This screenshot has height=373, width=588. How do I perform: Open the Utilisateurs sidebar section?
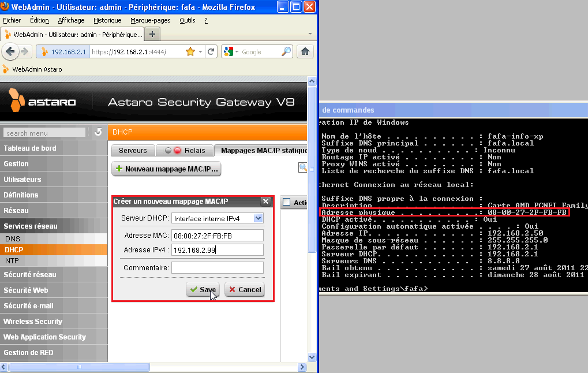point(54,180)
